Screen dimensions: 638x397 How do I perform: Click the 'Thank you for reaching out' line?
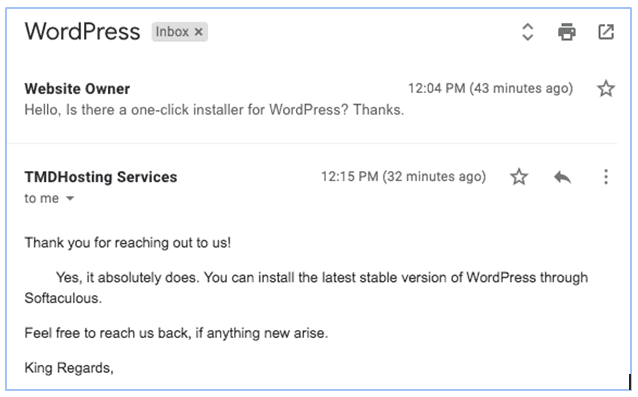coord(128,243)
